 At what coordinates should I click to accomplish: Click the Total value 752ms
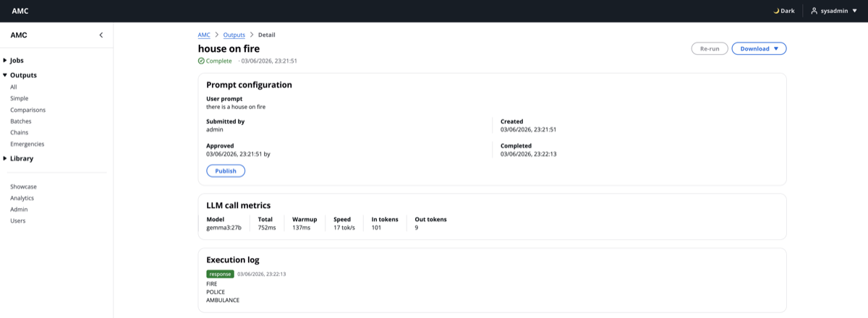point(267,228)
